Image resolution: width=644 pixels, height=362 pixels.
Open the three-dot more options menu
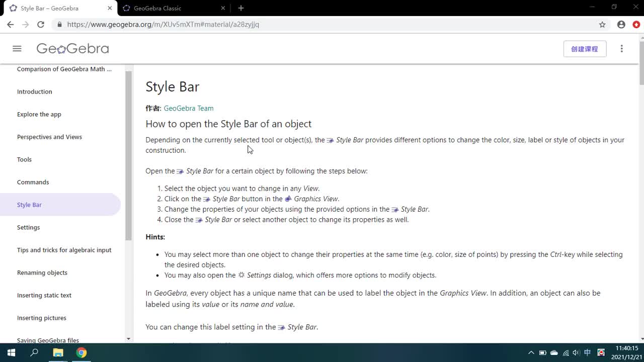[x=622, y=49]
